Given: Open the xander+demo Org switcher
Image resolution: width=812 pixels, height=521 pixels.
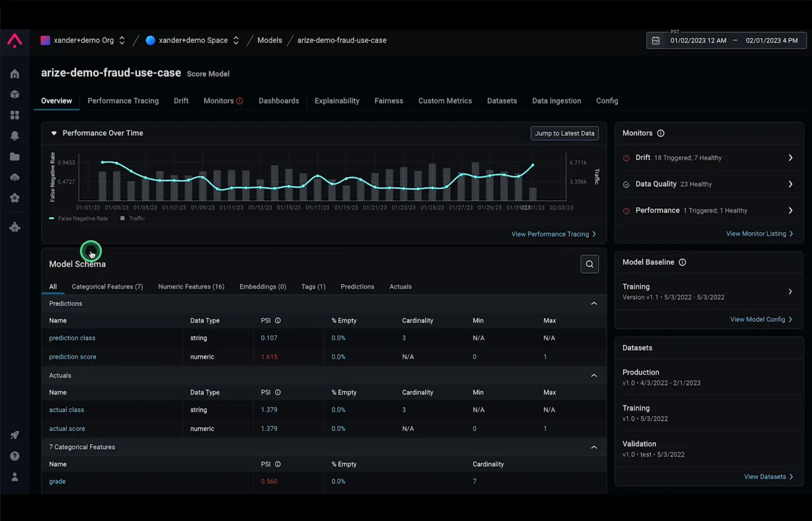Looking at the screenshot, I should 121,40.
